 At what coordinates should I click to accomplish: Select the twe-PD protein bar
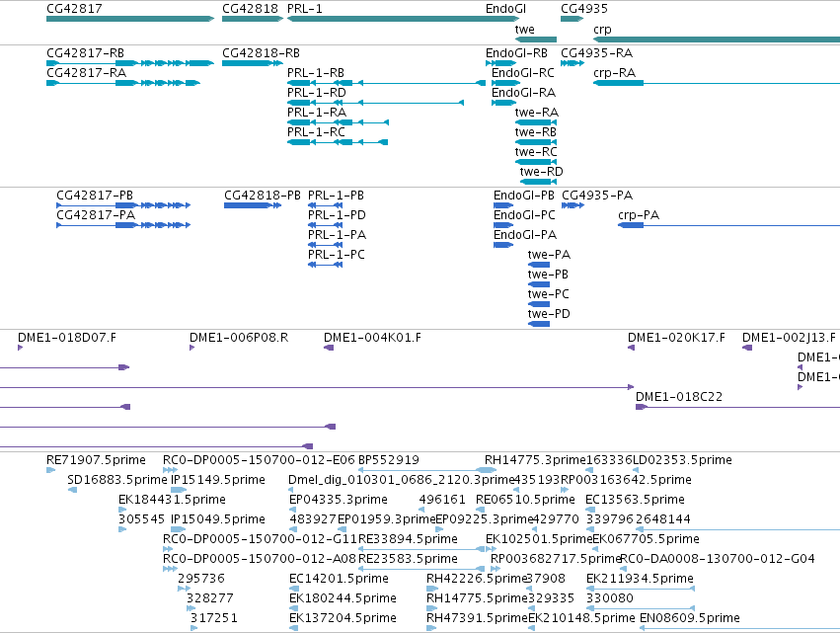[539, 324]
